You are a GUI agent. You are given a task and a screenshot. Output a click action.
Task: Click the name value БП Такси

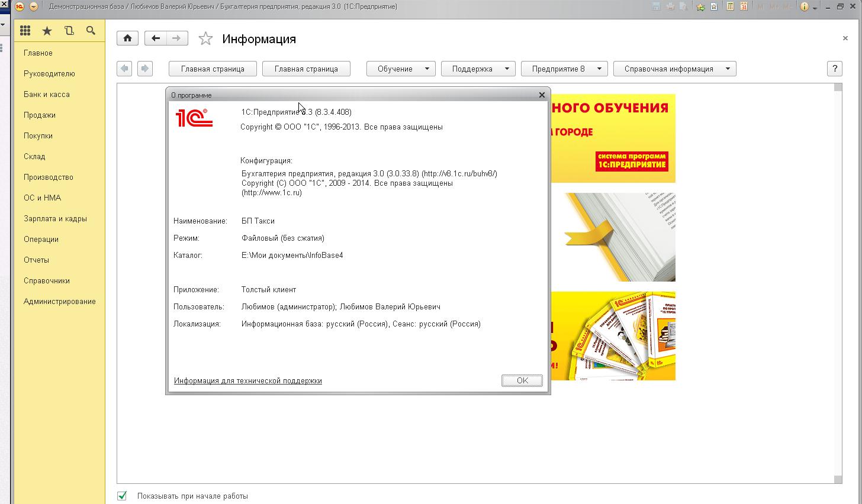pyautogui.click(x=258, y=221)
